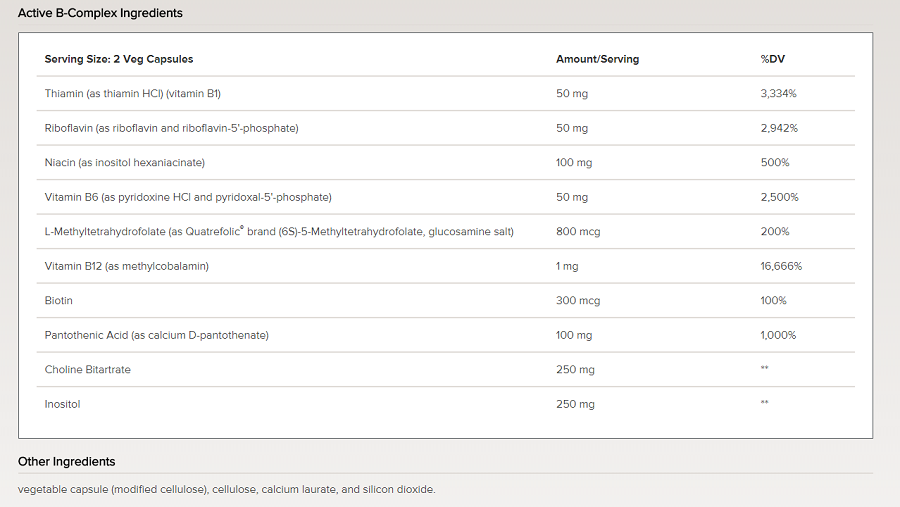Select the Pantothenic Acid ingredient label
900x507 pixels.
156,335
